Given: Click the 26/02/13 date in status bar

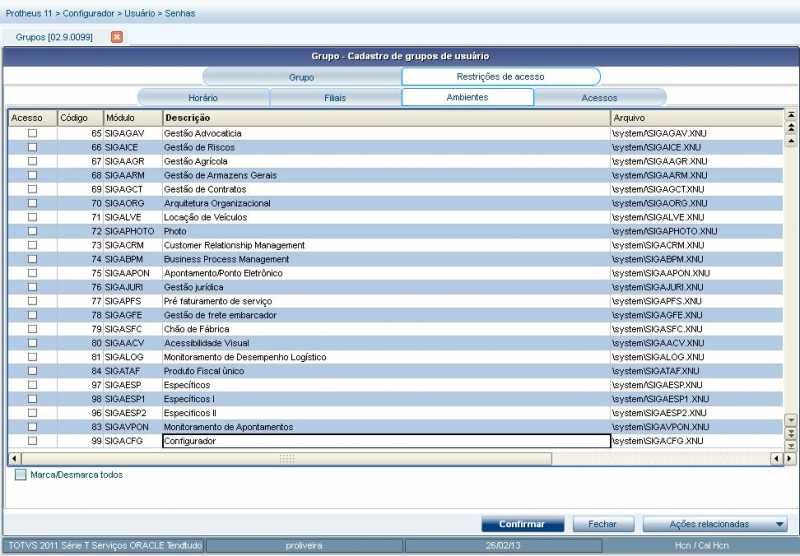Looking at the screenshot, I should [x=503, y=546].
